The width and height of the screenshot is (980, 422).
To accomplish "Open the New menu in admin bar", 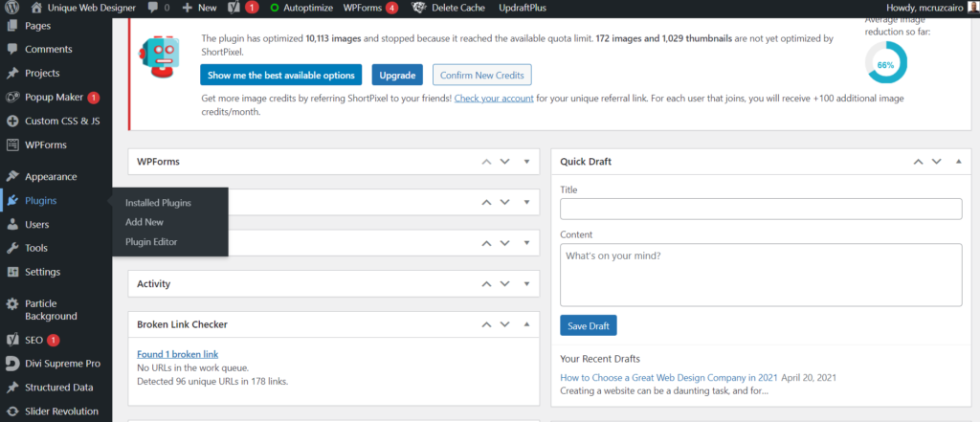I will point(199,8).
